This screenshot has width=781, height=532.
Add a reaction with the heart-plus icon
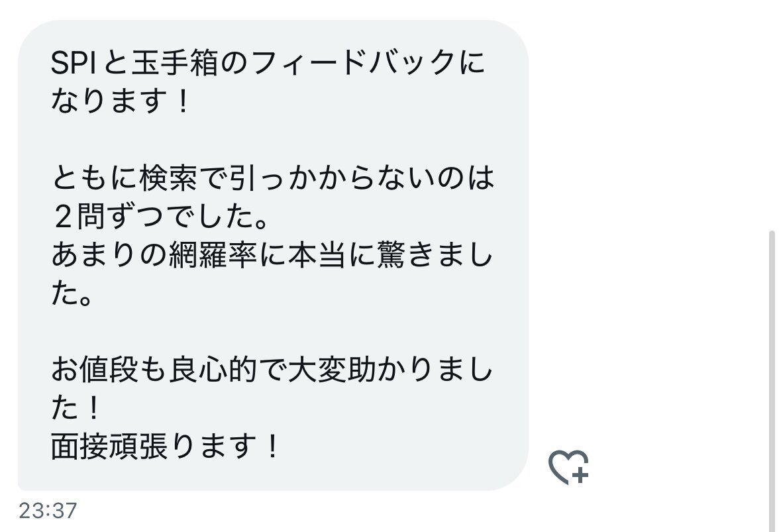568,467
